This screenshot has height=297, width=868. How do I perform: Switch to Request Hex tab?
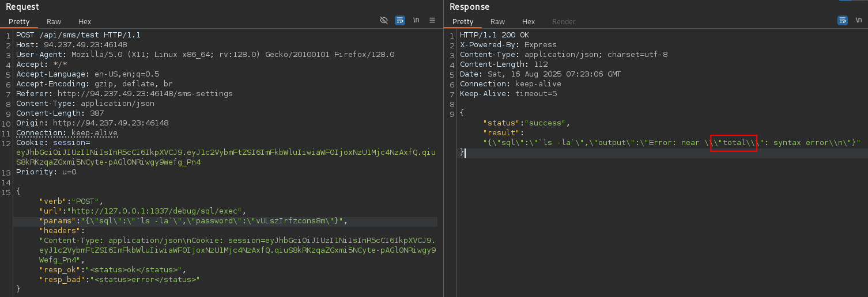click(85, 21)
